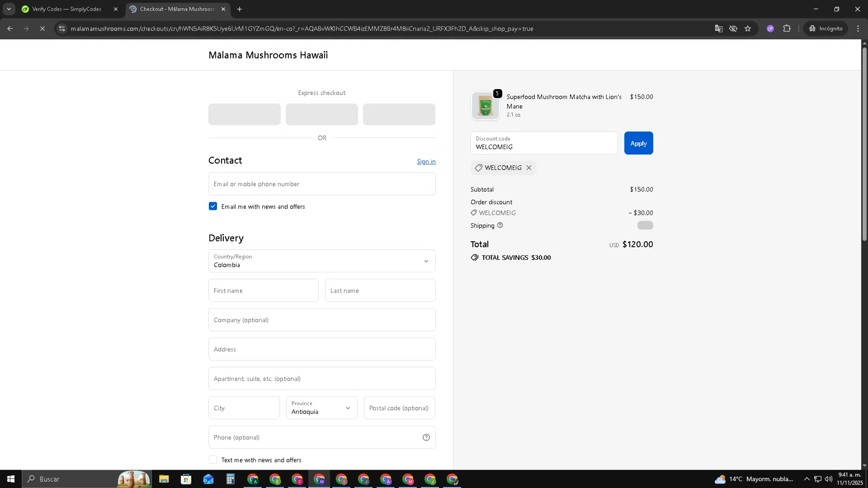Focus the City field
This screenshot has width=868, height=488.
point(244,408)
